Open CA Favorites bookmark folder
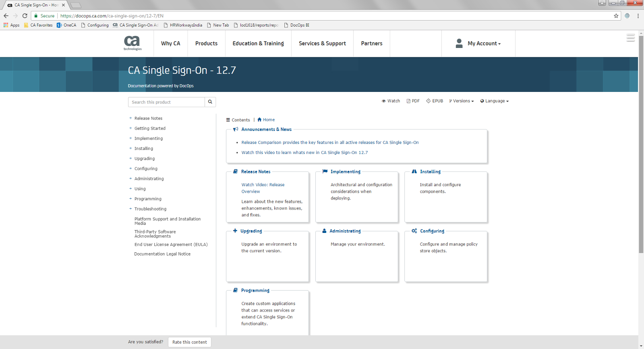The width and height of the screenshot is (644, 349). (38, 25)
